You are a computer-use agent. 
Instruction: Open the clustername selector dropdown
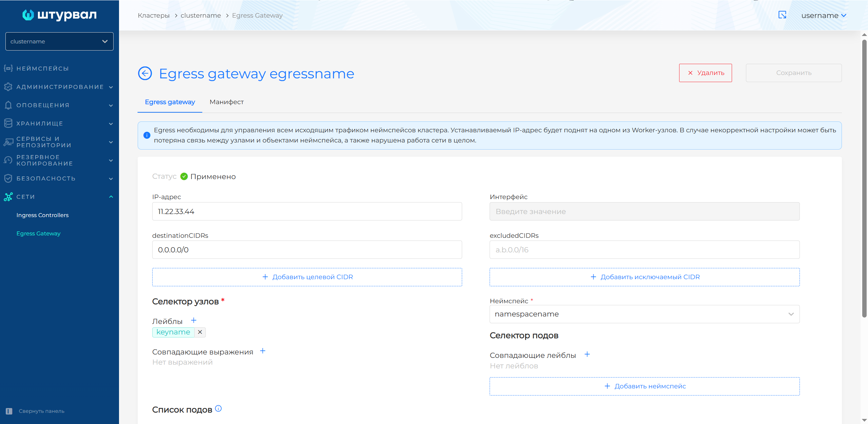coord(59,41)
